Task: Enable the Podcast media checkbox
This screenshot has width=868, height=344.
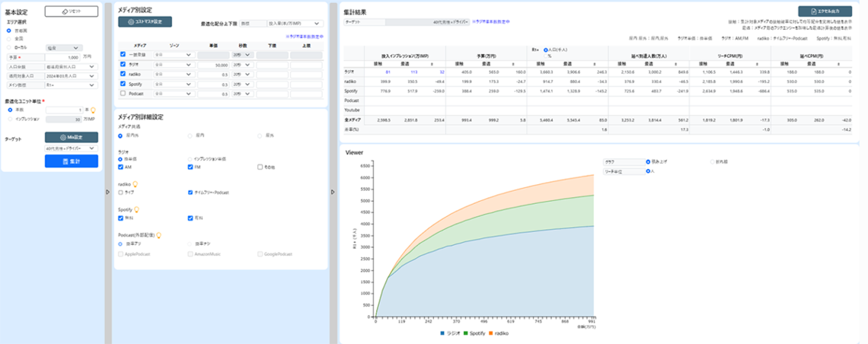Action: (x=123, y=94)
